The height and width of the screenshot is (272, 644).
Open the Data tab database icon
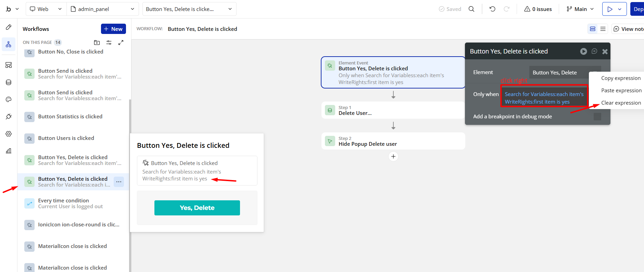pos(9,82)
